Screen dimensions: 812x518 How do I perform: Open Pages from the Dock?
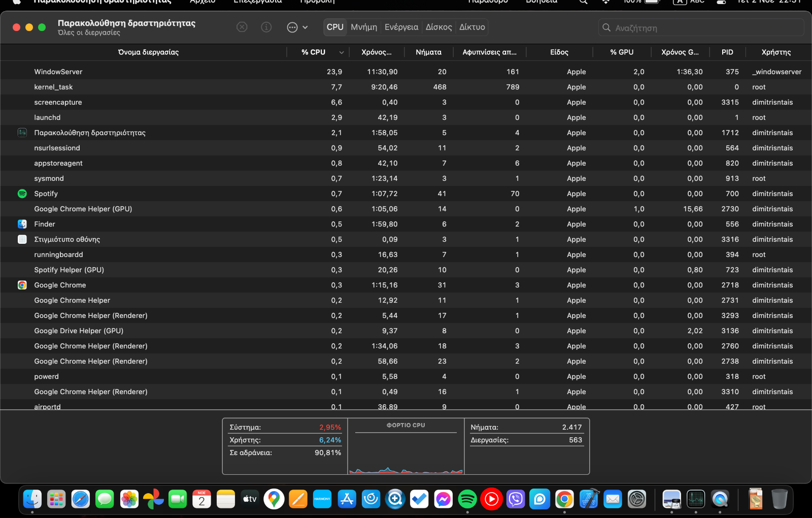coord(298,499)
